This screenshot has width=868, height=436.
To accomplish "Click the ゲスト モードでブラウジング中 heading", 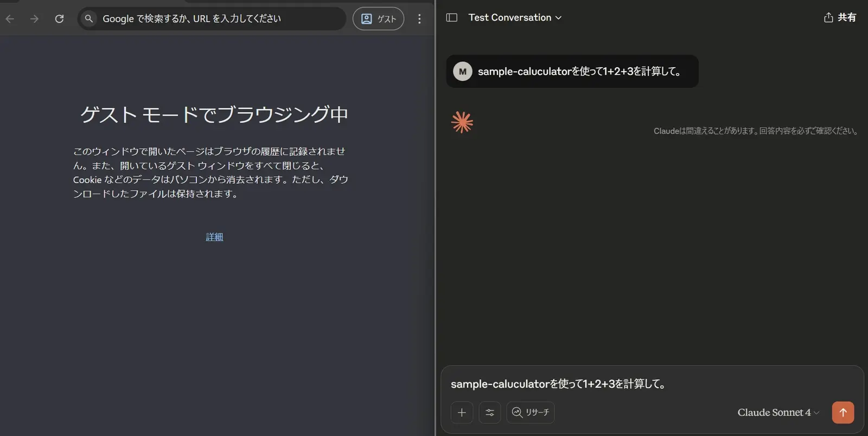I will (x=214, y=114).
